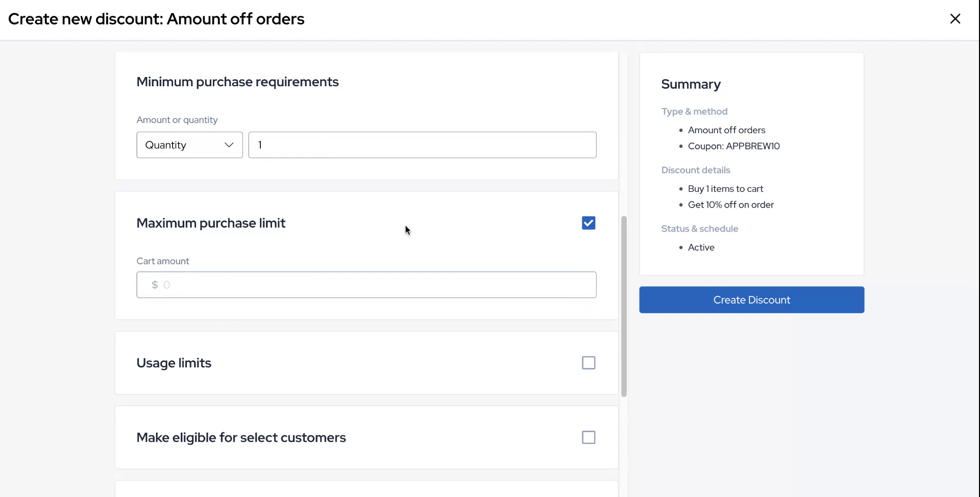Click the quantity value input showing 1
Viewport: 980px width, 497px height.
422,144
